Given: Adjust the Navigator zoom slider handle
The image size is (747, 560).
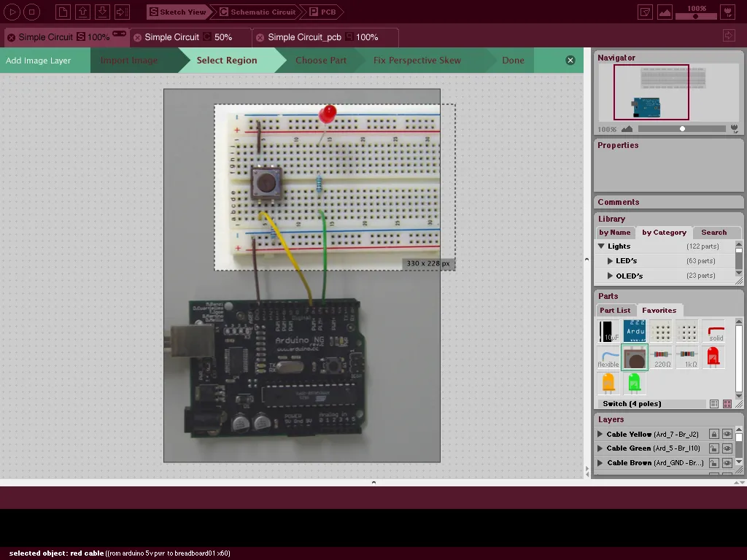Looking at the screenshot, I should (x=682, y=128).
